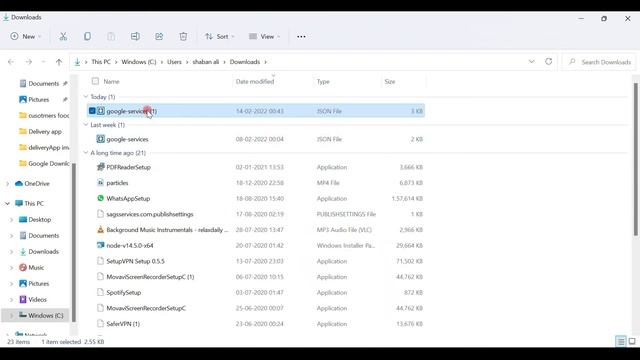The image size is (640, 360).
Task: Click the Paste icon in toolbar
Action: coord(111,36)
